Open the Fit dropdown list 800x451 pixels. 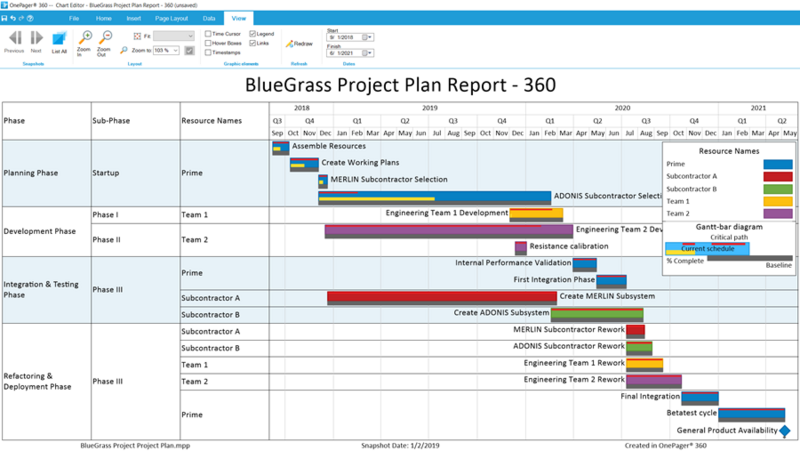[174, 36]
